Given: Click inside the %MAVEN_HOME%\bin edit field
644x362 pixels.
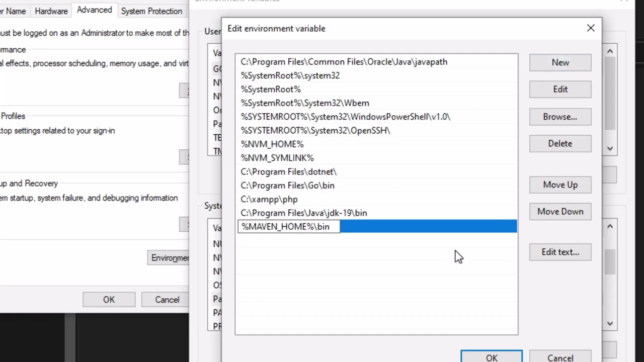Looking at the screenshot, I should 289,227.
